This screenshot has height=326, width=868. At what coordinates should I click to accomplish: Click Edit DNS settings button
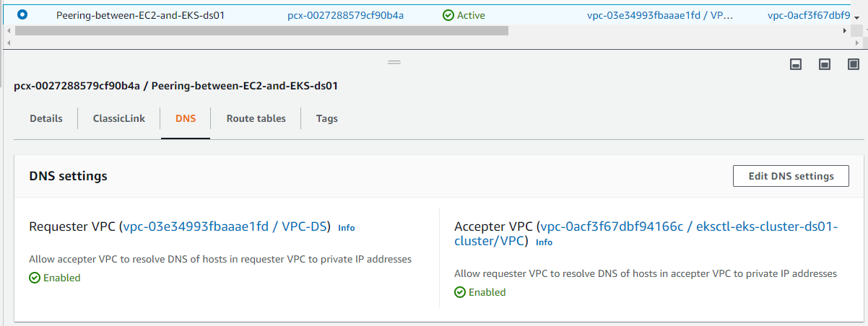[791, 176]
